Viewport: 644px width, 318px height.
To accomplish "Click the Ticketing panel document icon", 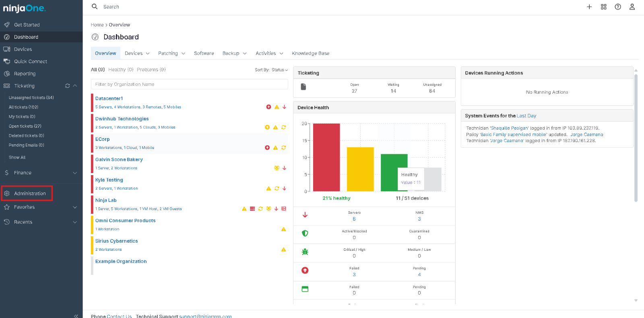I will point(303,87).
